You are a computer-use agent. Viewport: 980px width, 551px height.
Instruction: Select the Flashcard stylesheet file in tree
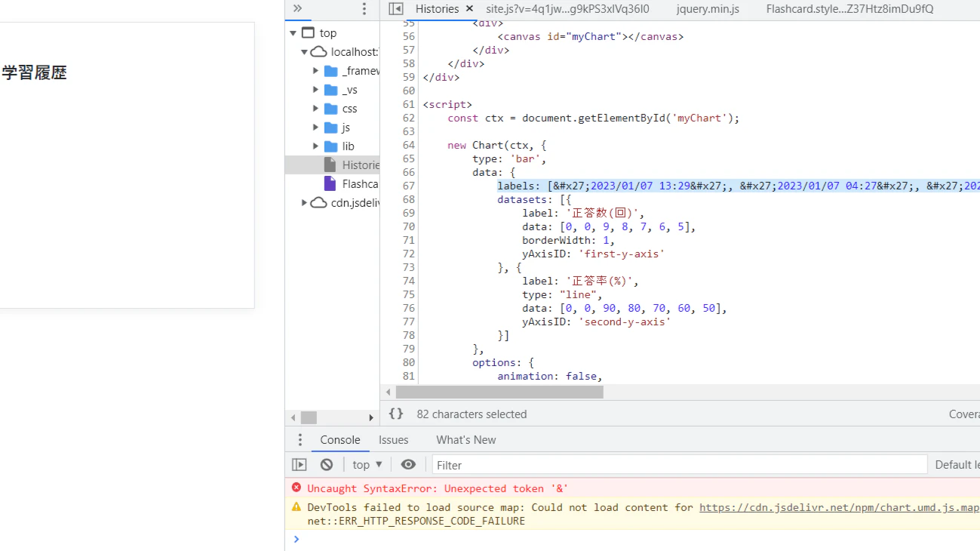point(333,183)
